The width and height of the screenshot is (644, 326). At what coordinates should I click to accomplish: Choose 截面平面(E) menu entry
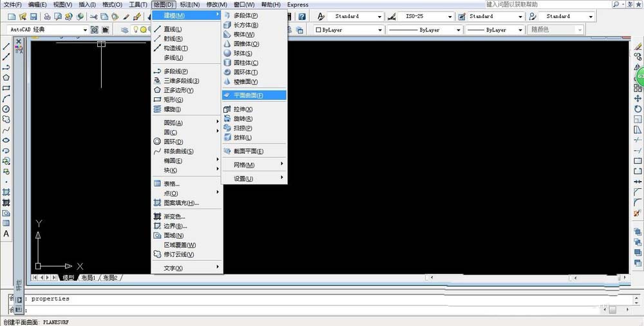pos(254,151)
